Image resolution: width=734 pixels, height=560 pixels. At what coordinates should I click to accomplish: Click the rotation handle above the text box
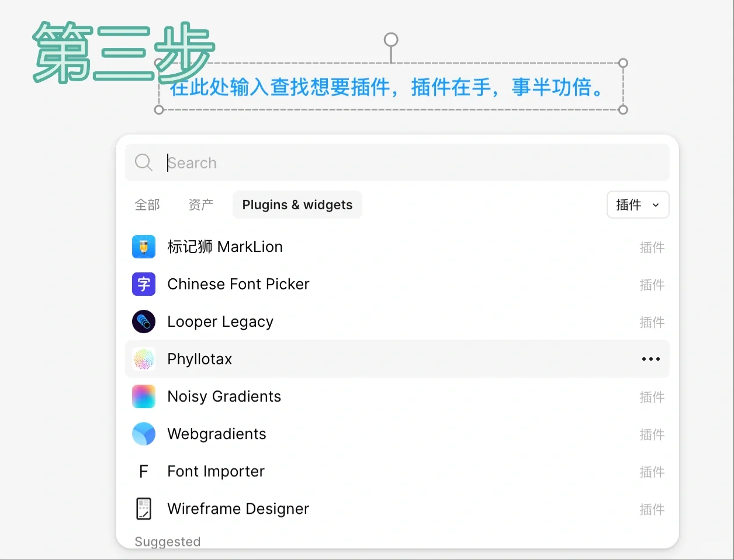391,40
